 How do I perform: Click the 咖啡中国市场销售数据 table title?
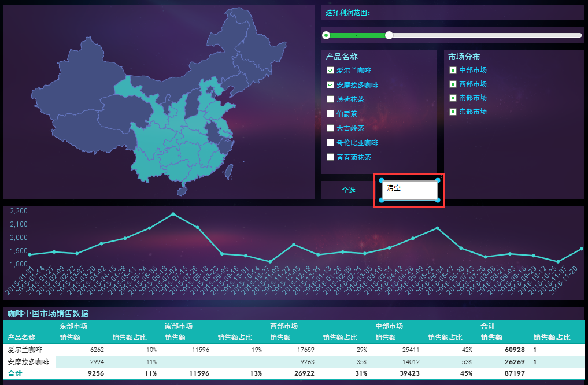pos(48,313)
